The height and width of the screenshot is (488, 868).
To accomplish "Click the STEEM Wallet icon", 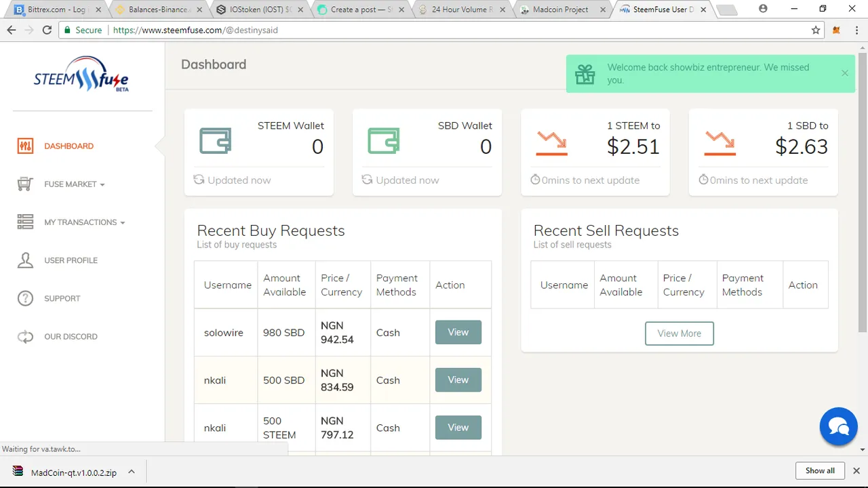I will [x=215, y=140].
